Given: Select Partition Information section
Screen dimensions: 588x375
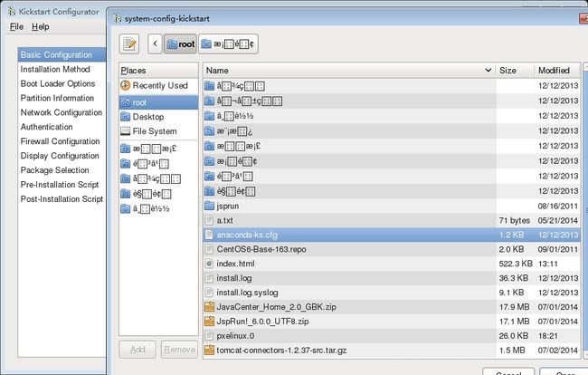Looking at the screenshot, I should point(62,98).
